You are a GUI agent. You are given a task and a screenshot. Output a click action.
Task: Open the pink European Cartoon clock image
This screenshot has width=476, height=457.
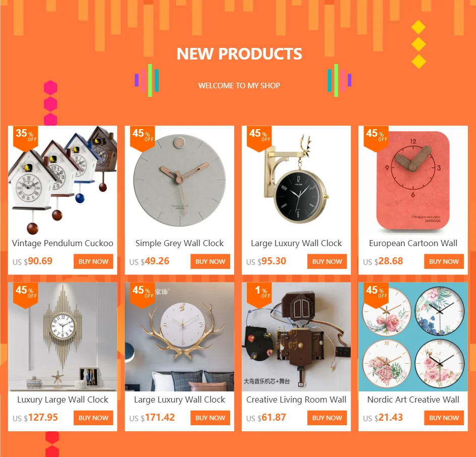pos(413,180)
